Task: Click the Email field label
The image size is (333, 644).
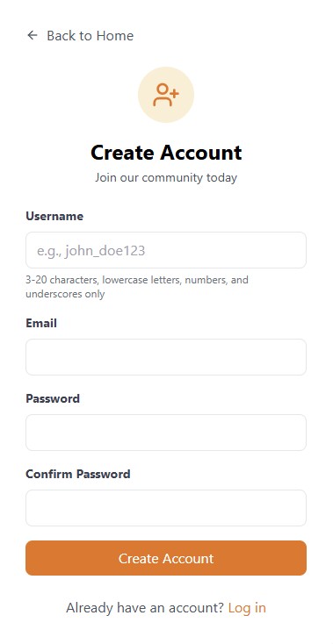Action: pyautogui.click(x=41, y=323)
